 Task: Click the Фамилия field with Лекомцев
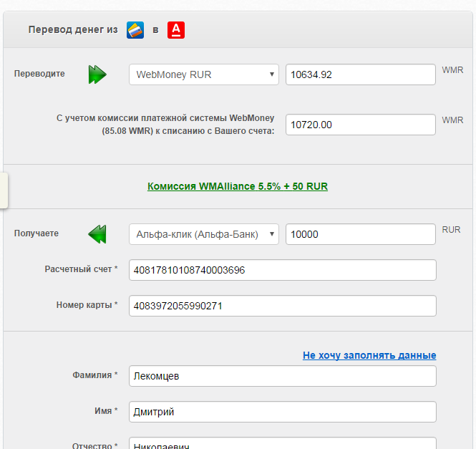click(x=283, y=376)
